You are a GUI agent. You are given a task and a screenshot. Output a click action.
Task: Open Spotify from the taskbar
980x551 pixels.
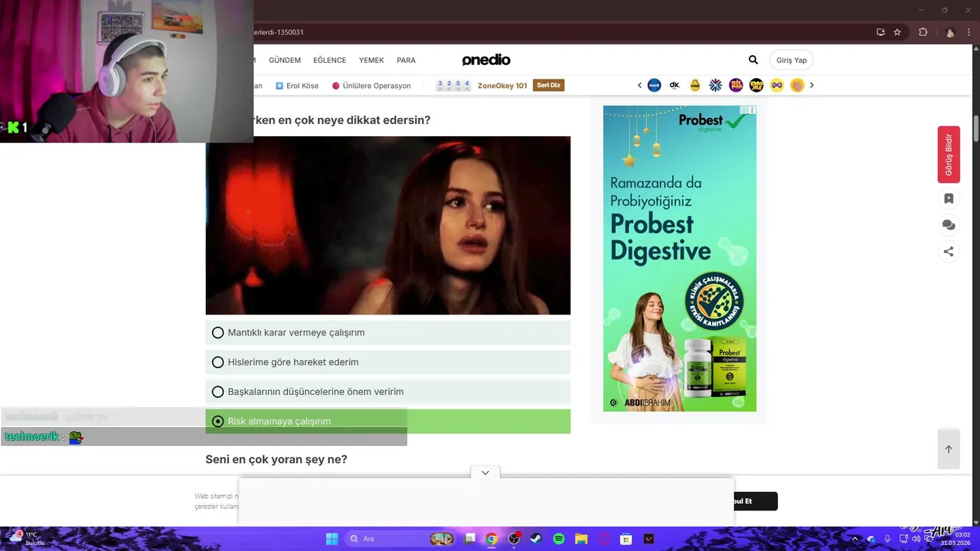point(559,539)
